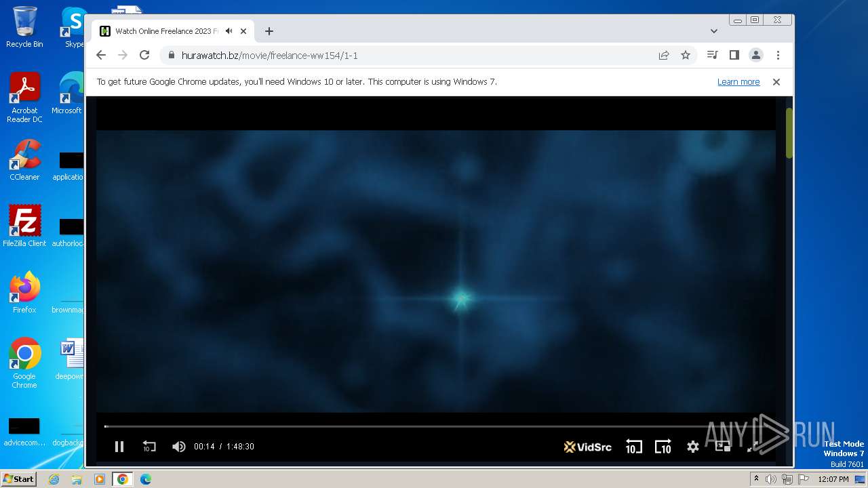Open a new browser tab
Screen dimensions: 868x488
(x=269, y=31)
